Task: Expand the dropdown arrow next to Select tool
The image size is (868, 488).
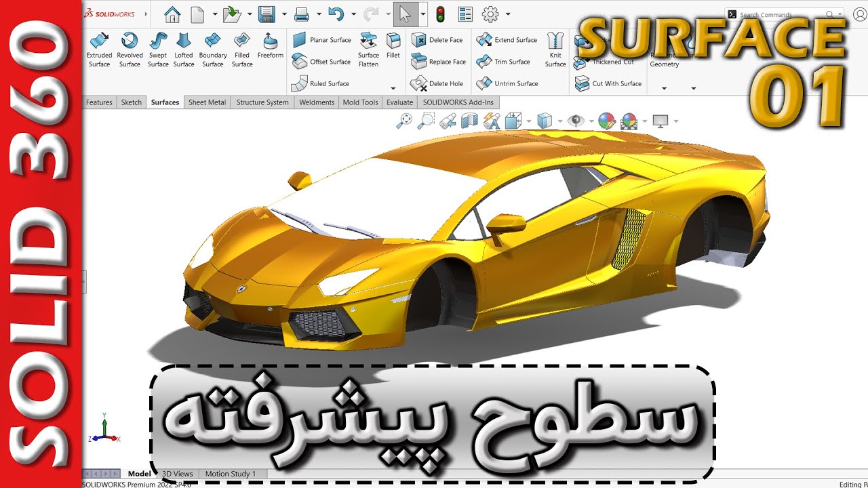Action: pyautogui.click(x=423, y=14)
